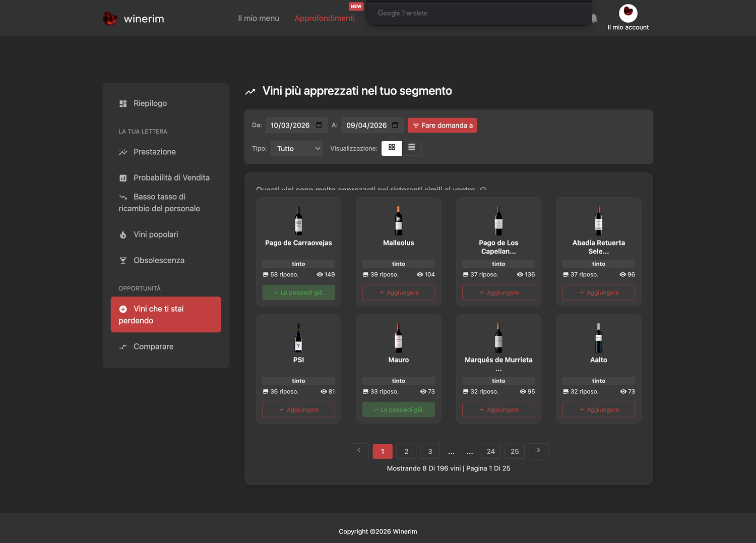The width and height of the screenshot is (756, 543).
Task: Click Malleolus bottle image
Action: (x=399, y=221)
